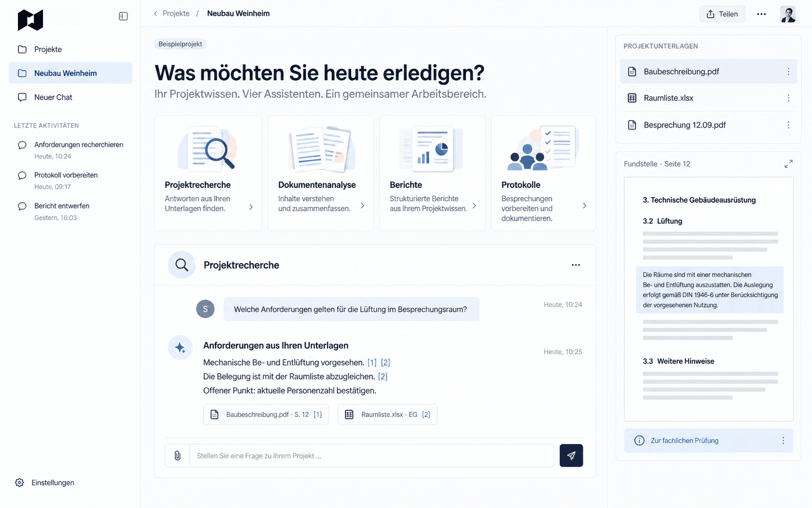This screenshot has height=508, width=812.
Task: Send the question with the paper plane button
Action: (x=571, y=455)
